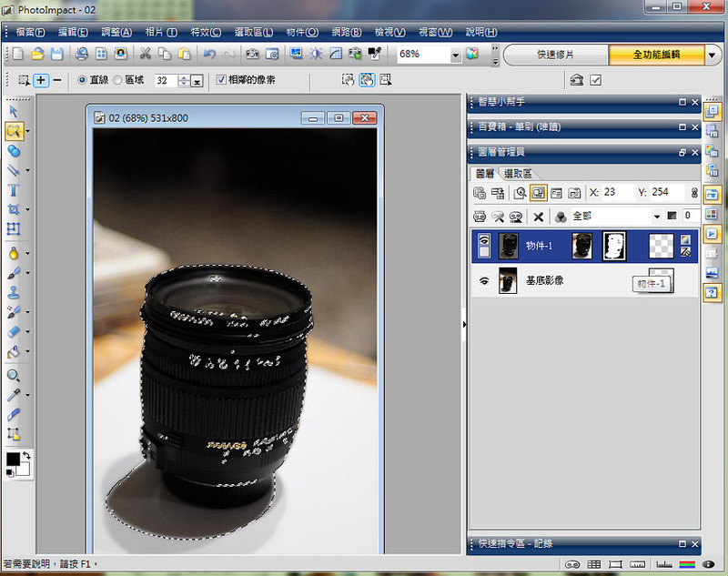Screen dimensions: 728x576
Task: Open the 視窗(W) menu
Action: coord(436,32)
